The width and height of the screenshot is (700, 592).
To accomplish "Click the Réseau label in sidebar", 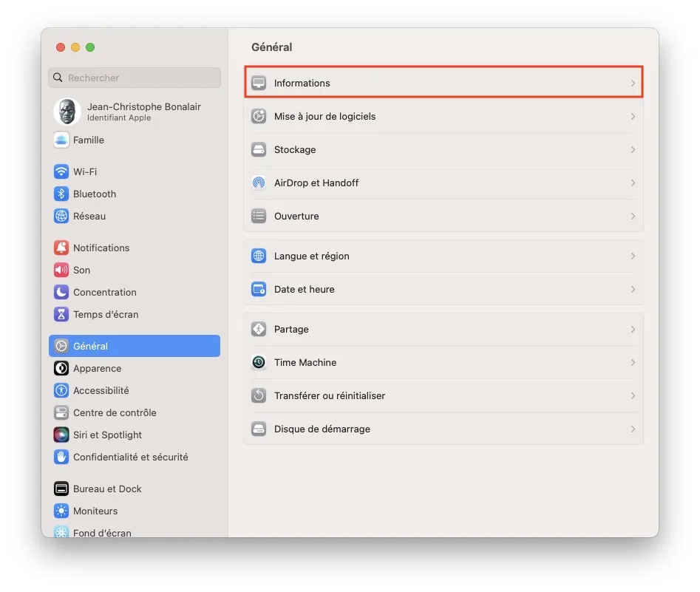I will click(x=89, y=216).
